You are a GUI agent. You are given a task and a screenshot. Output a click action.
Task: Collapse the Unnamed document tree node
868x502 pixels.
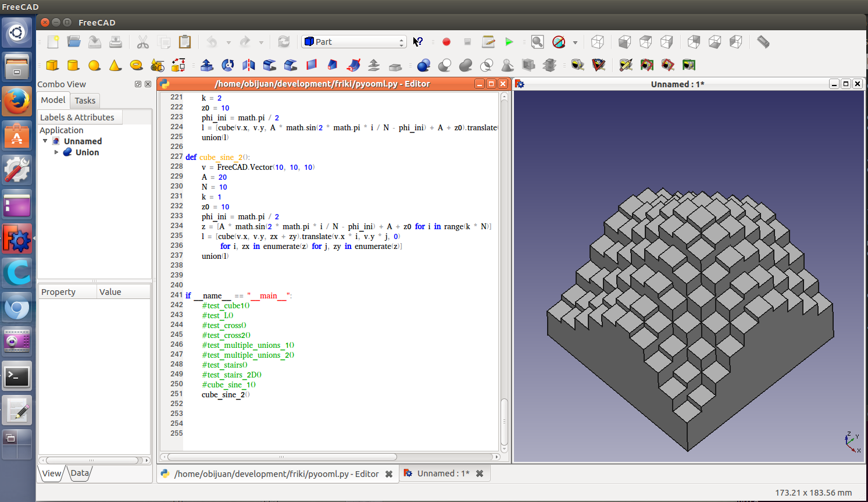pos(45,141)
